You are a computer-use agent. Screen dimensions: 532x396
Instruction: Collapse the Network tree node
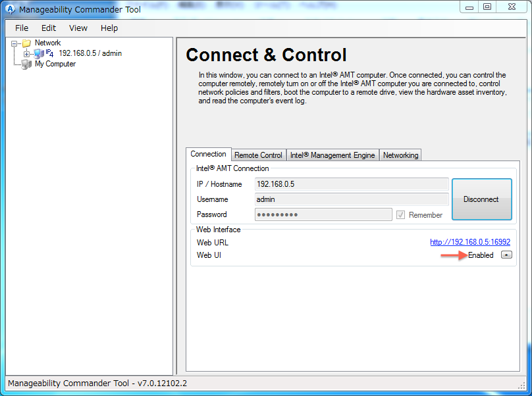click(x=14, y=43)
